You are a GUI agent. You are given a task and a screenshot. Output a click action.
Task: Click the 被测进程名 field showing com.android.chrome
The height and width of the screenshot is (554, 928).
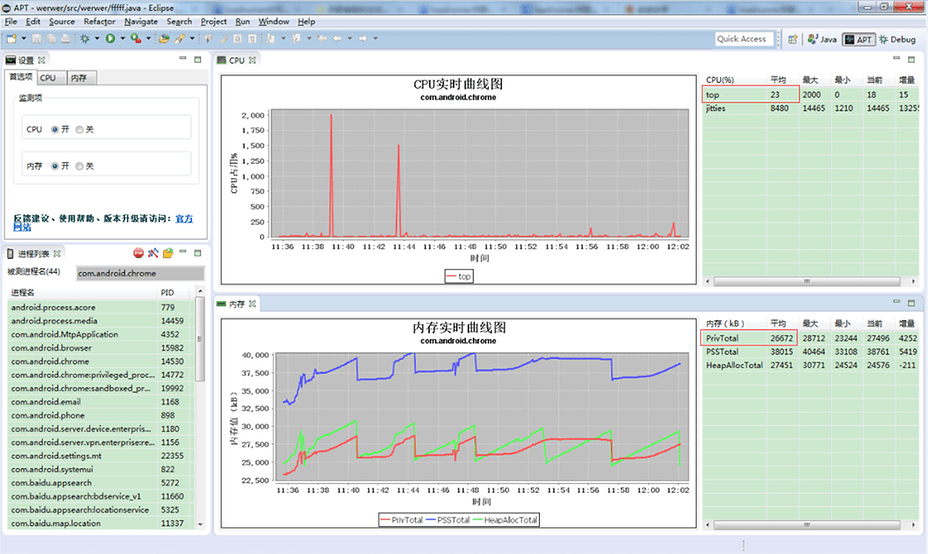point(140,273)
